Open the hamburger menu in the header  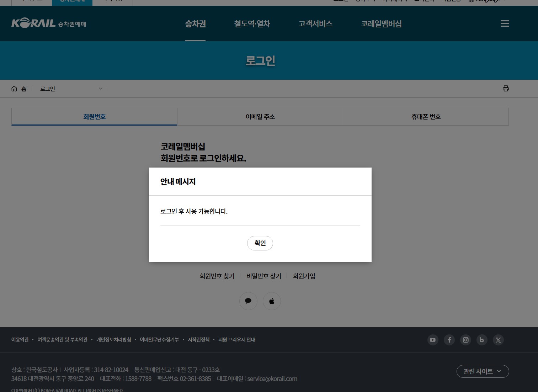click(505, 23)
